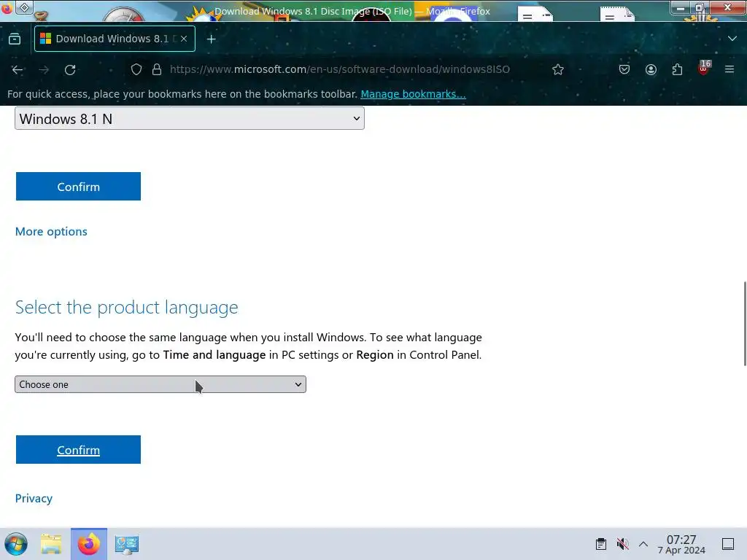
Task: Open Firefox View in tab bar
Action: point(15,39)
